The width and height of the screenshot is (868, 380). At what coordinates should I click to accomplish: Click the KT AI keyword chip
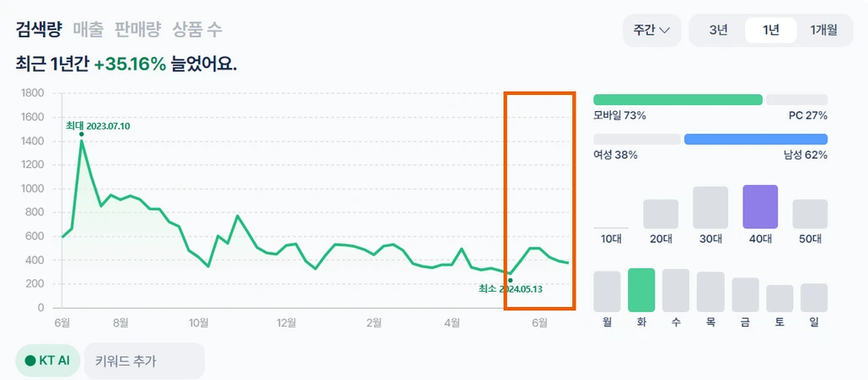(48, 360)
